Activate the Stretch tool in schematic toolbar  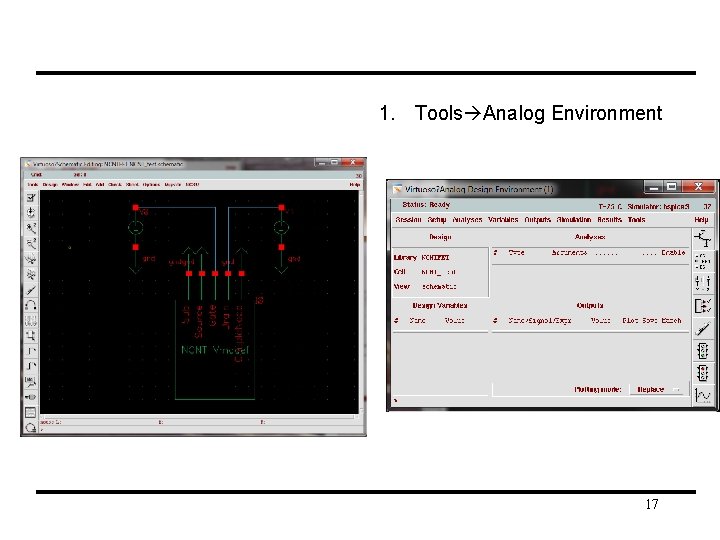point(31,259)
